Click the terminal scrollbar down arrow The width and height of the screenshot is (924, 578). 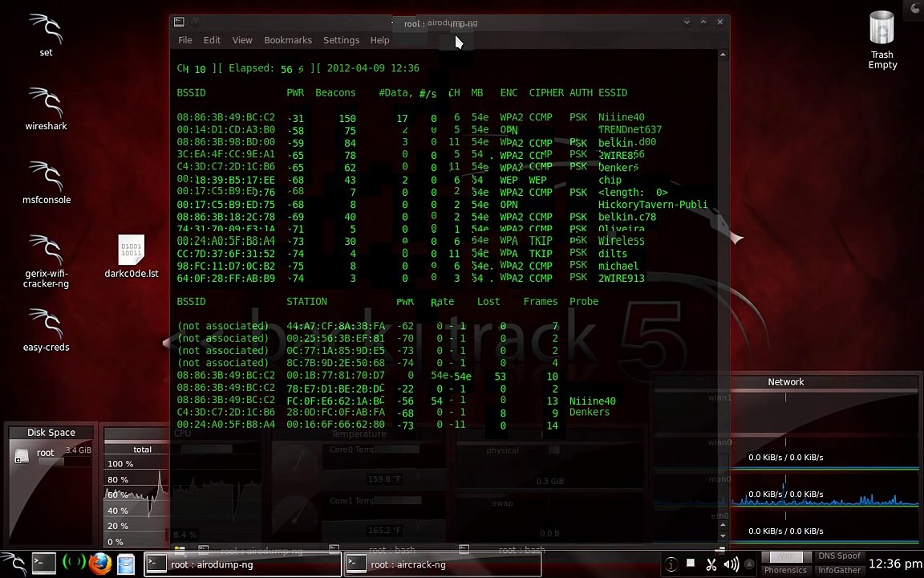coord(723,536)
